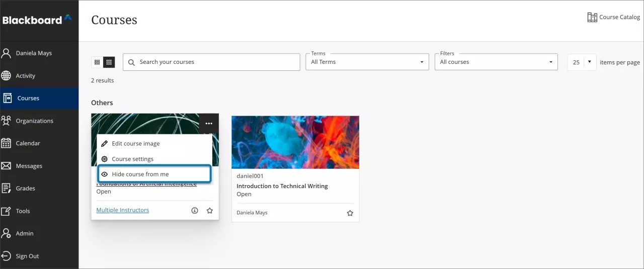Image resolution: width=644 pixels, height=269 pixels.
Task: Select Edit course image
Action: click(135, 143)
